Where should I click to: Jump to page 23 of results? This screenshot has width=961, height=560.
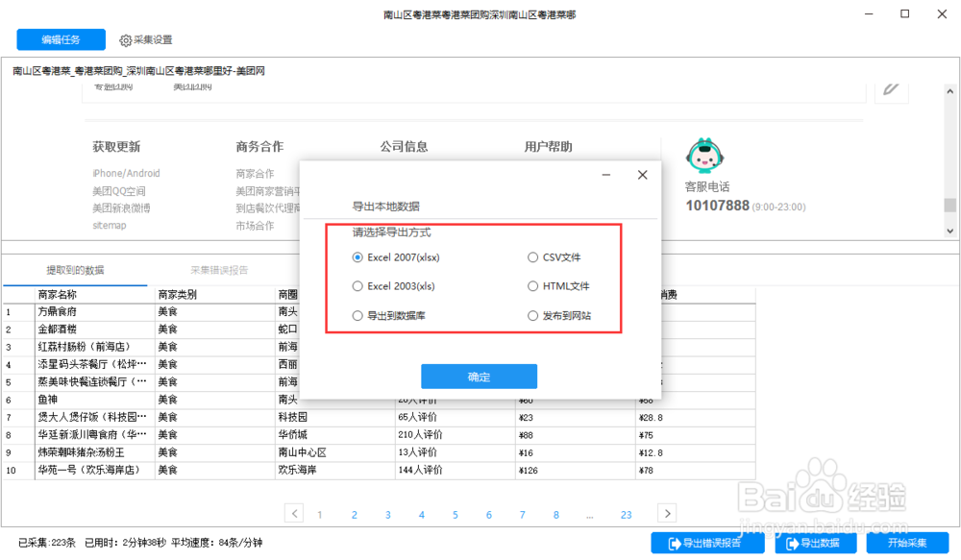[x=626, y=515]
